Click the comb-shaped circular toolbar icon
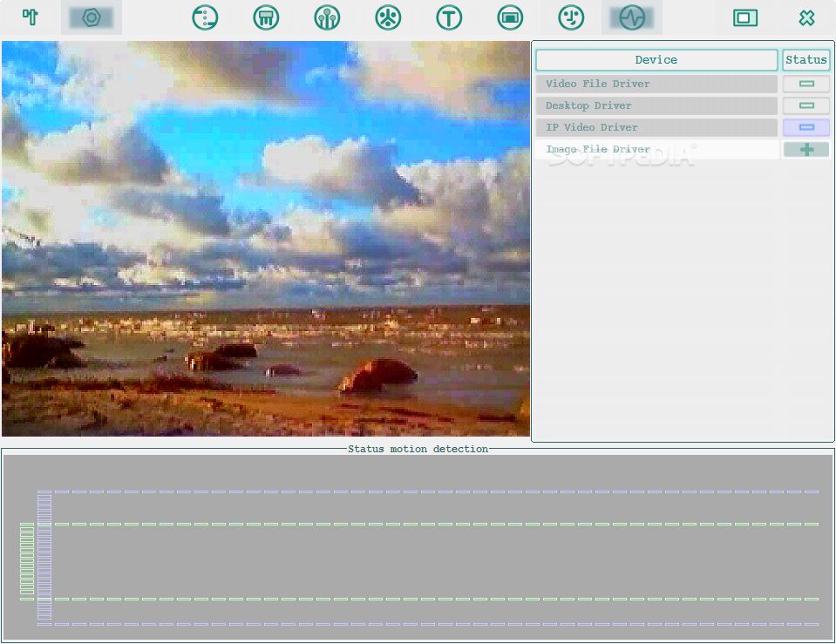This screenshot has width=836, height=644. point(266,17)
